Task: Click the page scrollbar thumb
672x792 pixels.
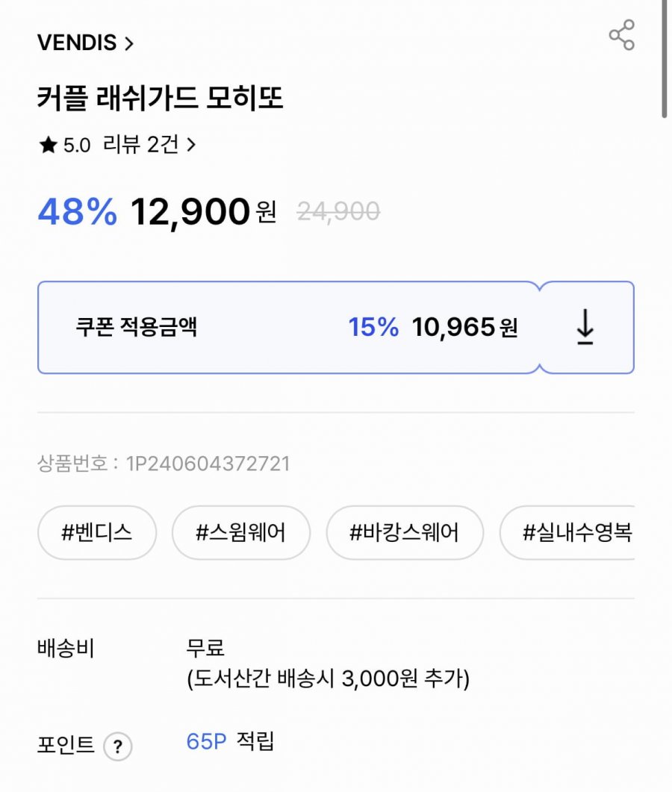Action: (x=665, y=59)
